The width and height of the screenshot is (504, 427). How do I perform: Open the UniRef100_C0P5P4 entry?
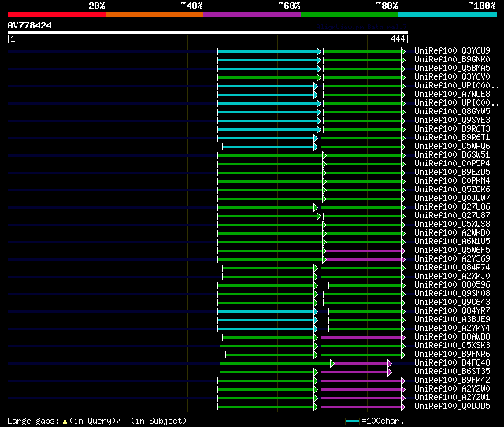tap(452, 163)
